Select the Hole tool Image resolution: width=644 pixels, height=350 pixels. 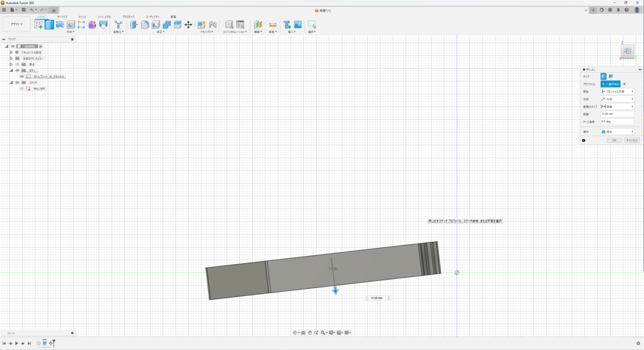point(71,25)
